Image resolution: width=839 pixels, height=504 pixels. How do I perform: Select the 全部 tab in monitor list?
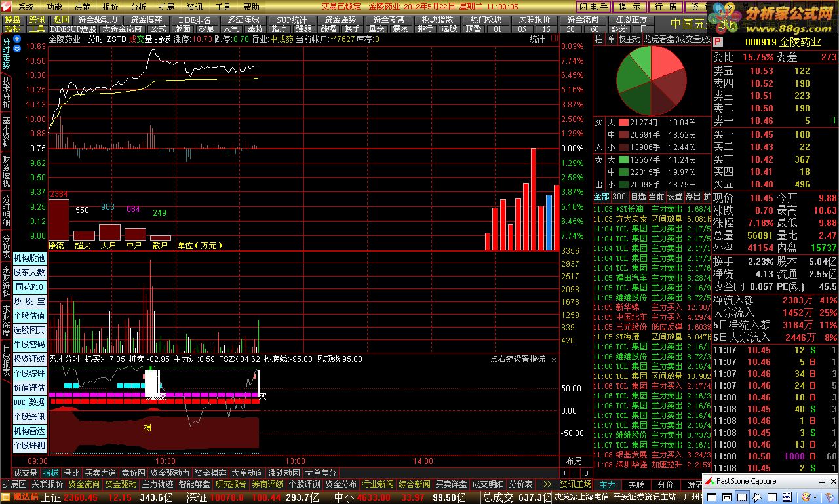(601, 197)
